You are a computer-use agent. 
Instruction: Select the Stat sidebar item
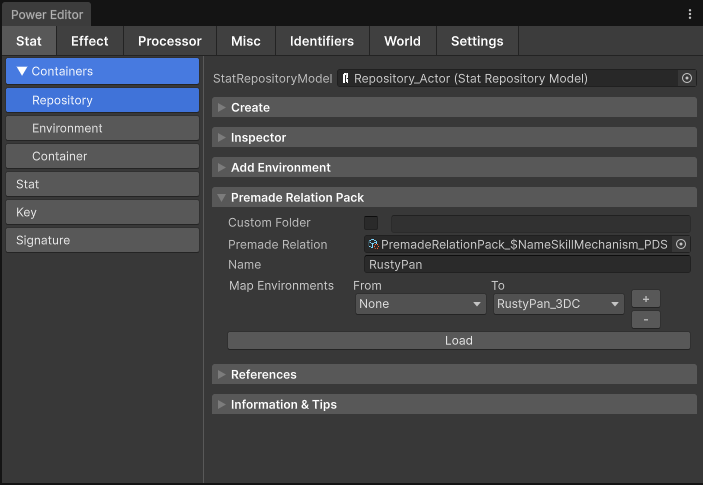(x=102, y=184)
